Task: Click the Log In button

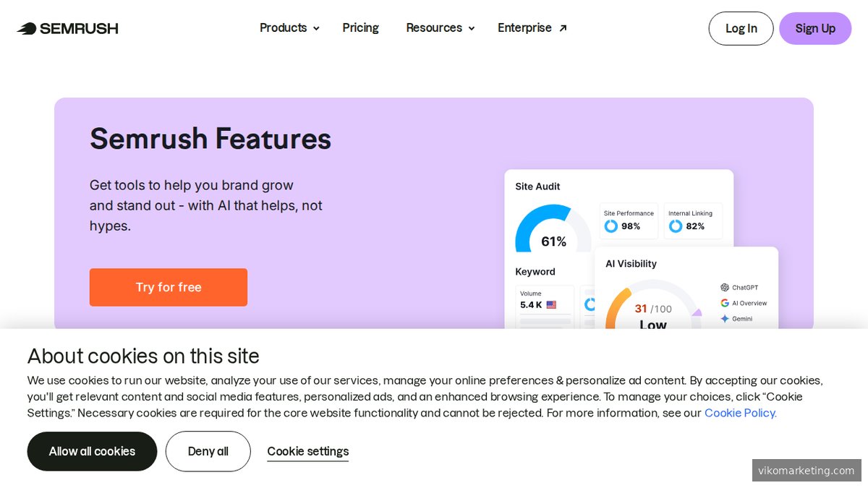Action: pos(741,28)
